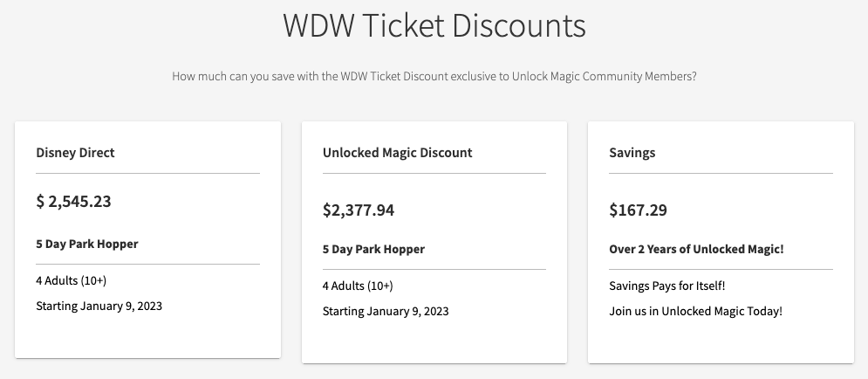
Task: Click the subtitle question about Unlock Magic savings
Action: point(434,76)
